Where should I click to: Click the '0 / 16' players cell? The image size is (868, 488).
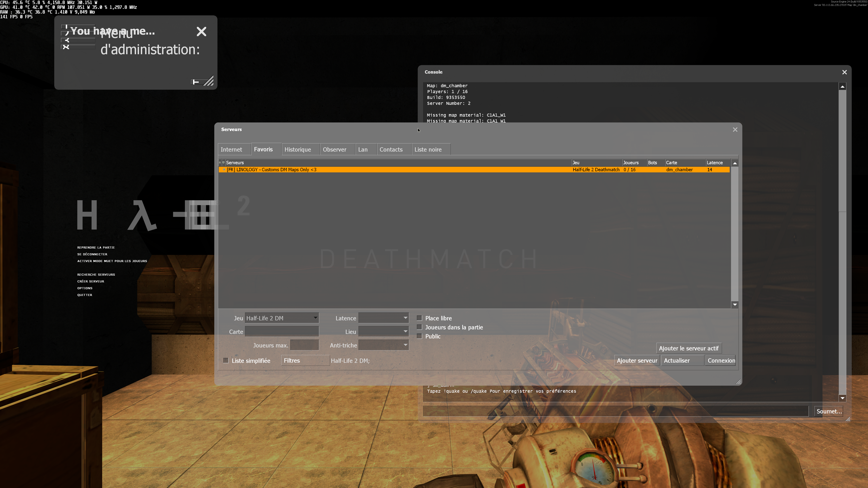630,170
